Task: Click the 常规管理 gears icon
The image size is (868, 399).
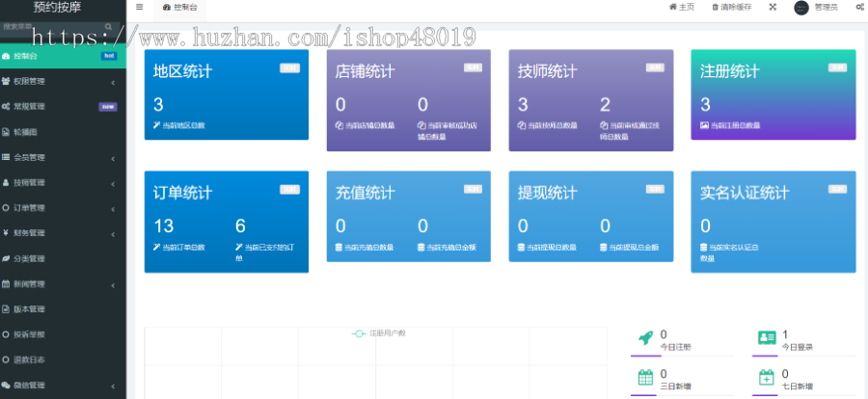Action: [6, 107]
